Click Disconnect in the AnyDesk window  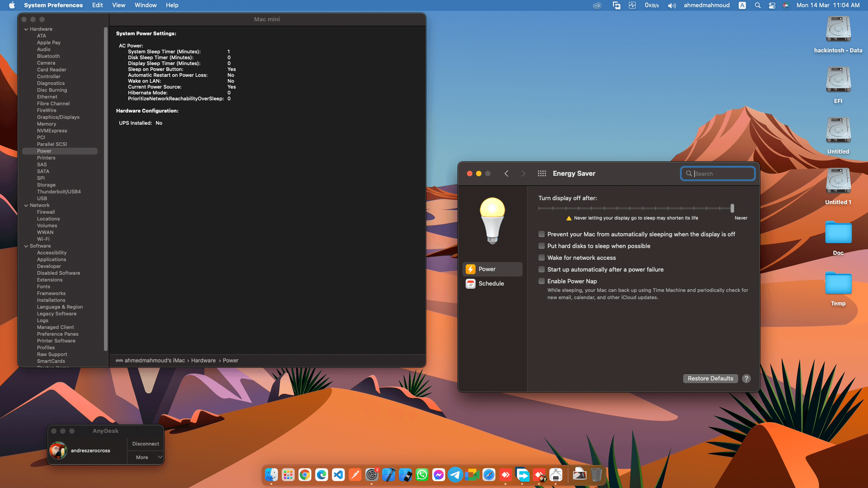click(146, 444)
